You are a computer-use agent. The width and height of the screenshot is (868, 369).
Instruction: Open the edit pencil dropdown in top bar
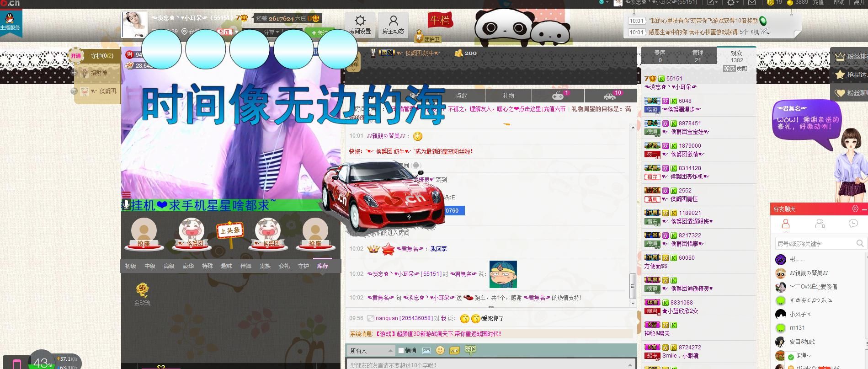click(x=713, y=3)
